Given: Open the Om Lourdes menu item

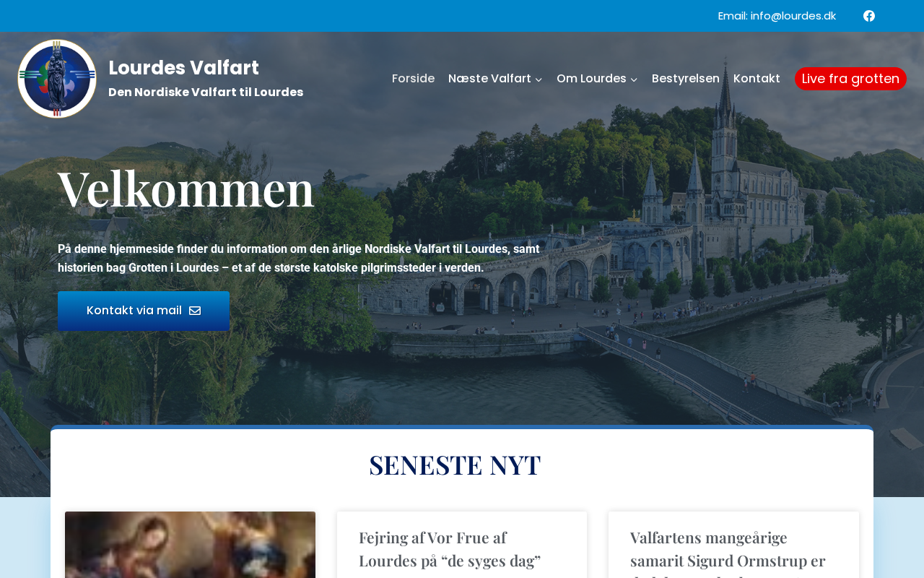Looking at the screenshot, I should pos(591,79).
